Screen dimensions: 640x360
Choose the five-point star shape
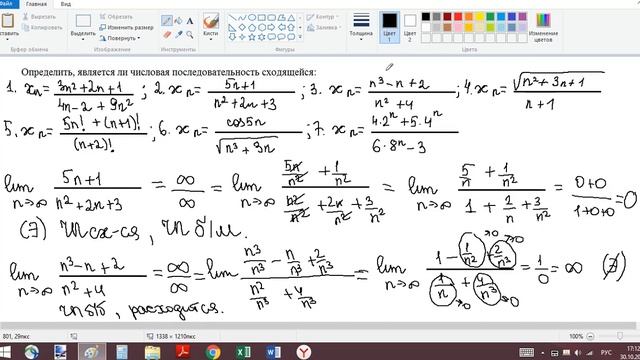coord(252,37)
